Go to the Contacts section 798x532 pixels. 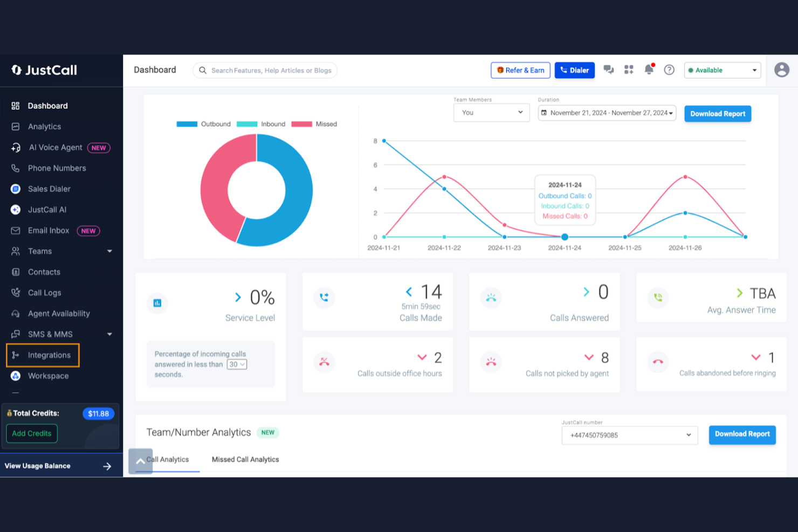pyautogui.click(x=44, y=272)
